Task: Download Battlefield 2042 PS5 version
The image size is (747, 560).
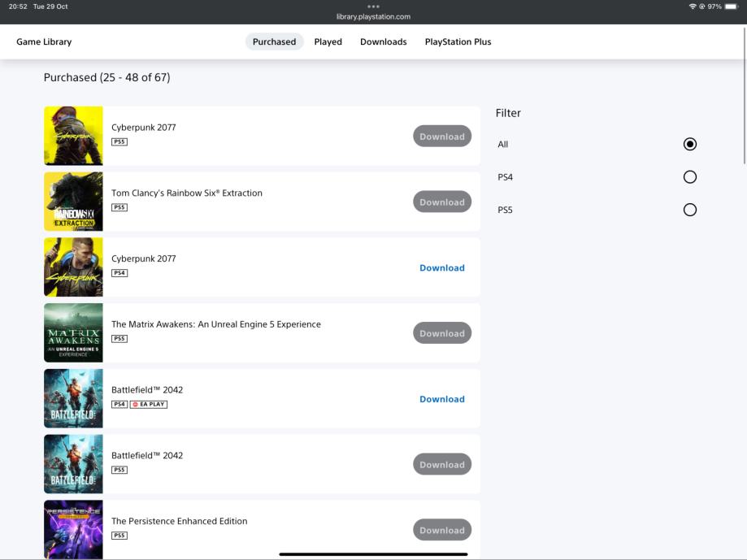Action: (x=442, y=465)
